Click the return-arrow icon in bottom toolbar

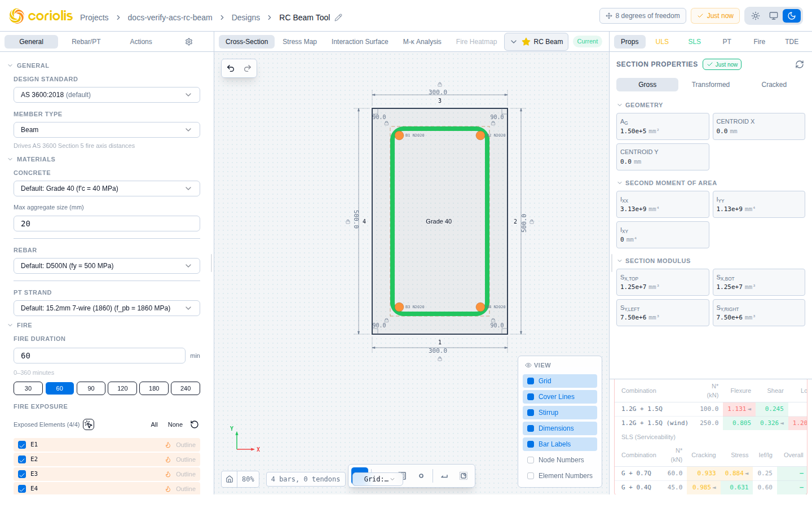coord(444,476)
